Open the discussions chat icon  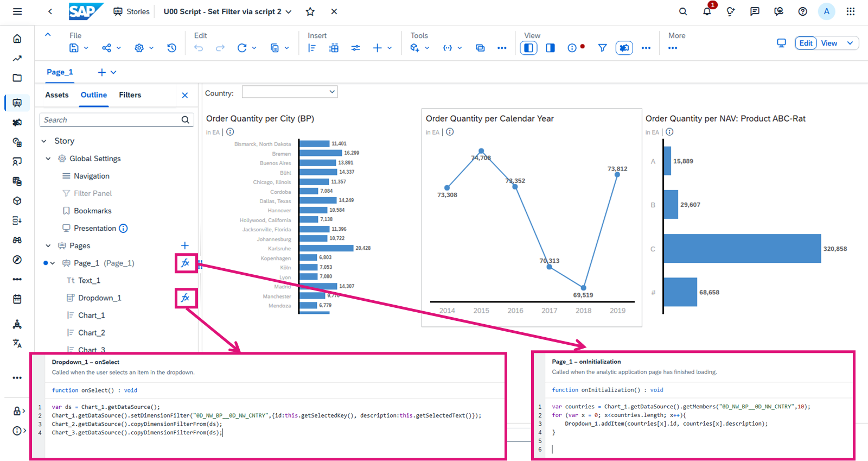coord(755,11)
